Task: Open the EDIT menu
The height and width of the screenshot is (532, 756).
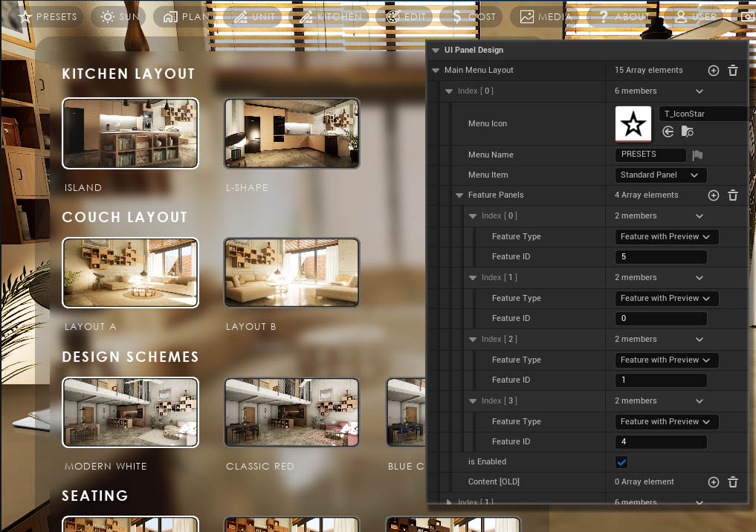Action: click(x=406, y=17)
